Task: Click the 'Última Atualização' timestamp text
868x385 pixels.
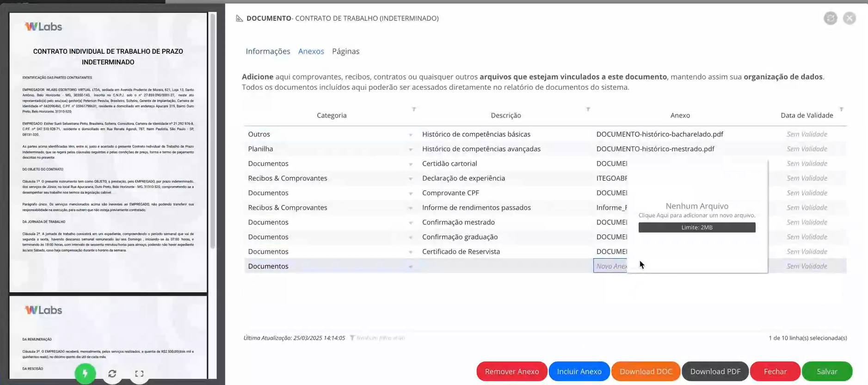Action: (294, 338)
